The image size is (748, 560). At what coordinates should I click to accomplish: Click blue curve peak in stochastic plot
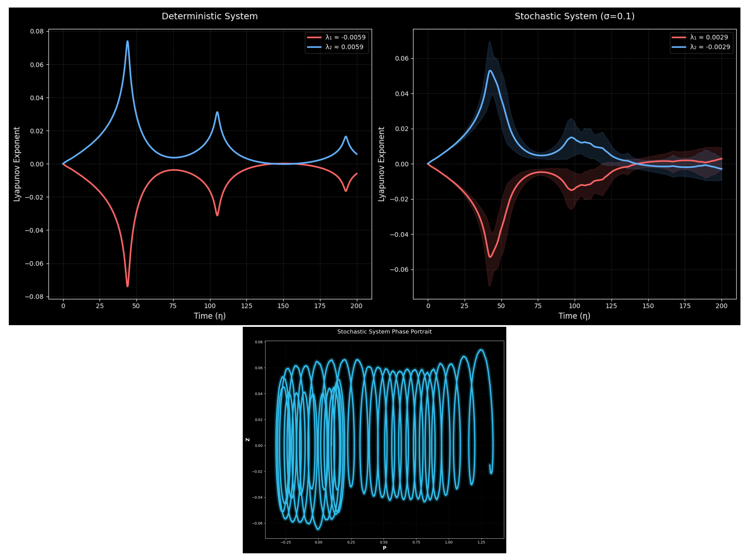pyautogui.click(x=490, y=71)
